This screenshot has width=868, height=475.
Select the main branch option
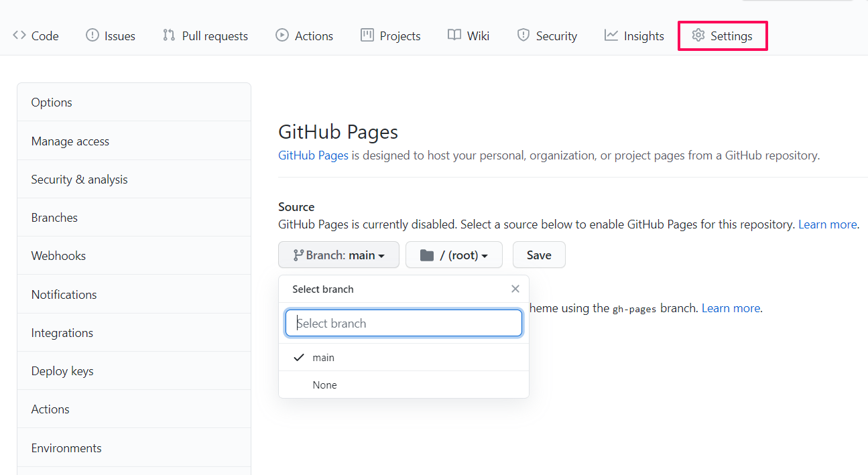(323, 358)
